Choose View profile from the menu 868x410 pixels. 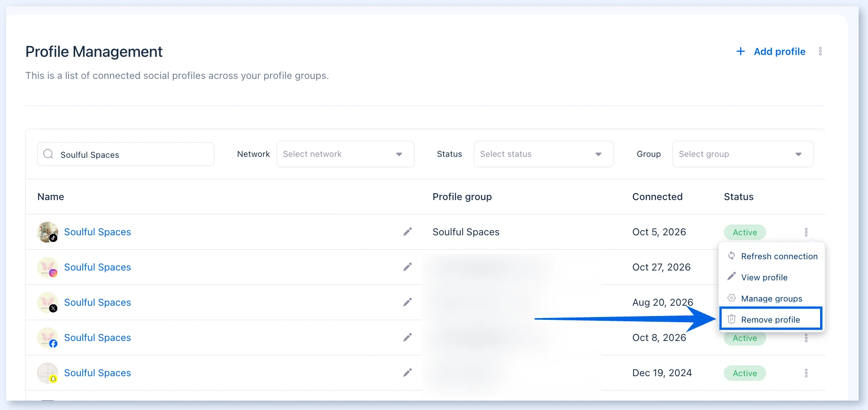pyautogui.click(x=772, y=277)
